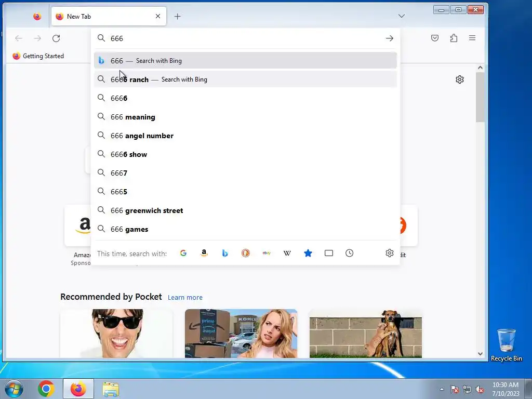This screenshot has height=399, width=532.
Task: Search bookmarks using the star icon
Action: click(x=308, y=253)
